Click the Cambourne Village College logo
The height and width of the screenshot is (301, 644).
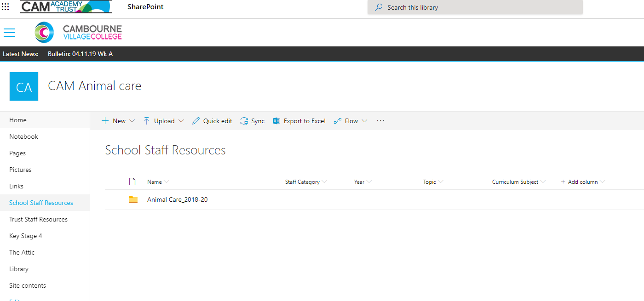tap(78, 33)
